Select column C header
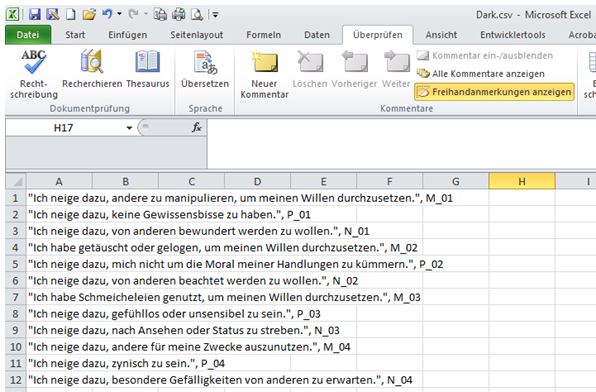Screen dimensions: 596x392 (x=191, y=182)
